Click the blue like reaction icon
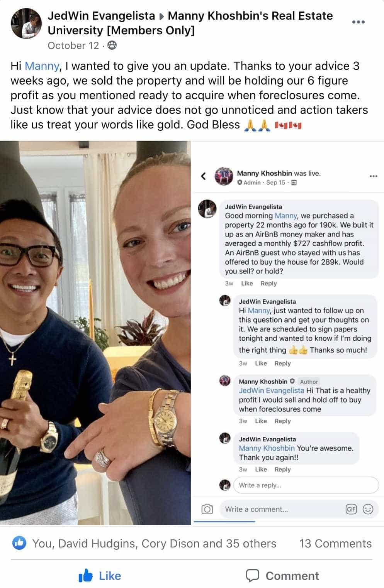 (19, 543)
